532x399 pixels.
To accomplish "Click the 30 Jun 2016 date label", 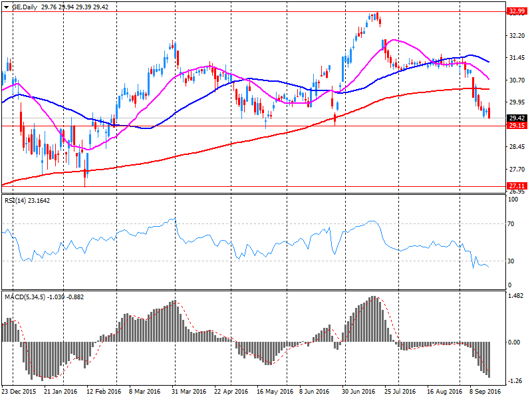I will (x=358, y=391).
